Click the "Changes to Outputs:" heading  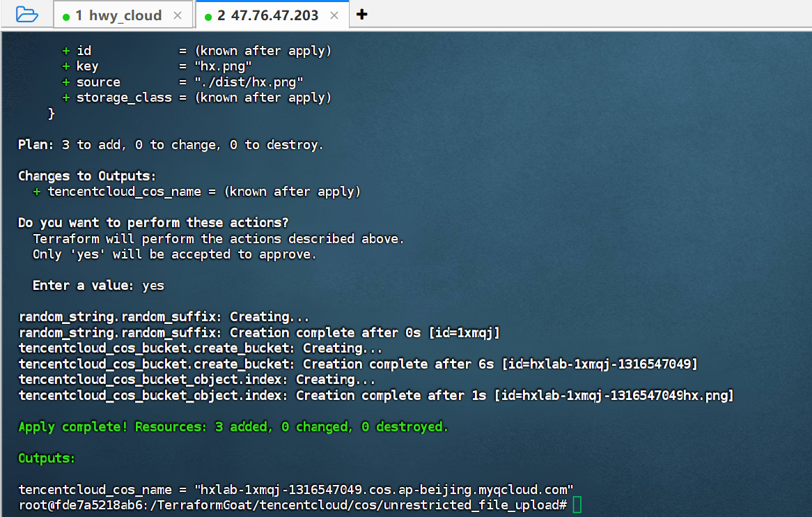click(87, 176)
